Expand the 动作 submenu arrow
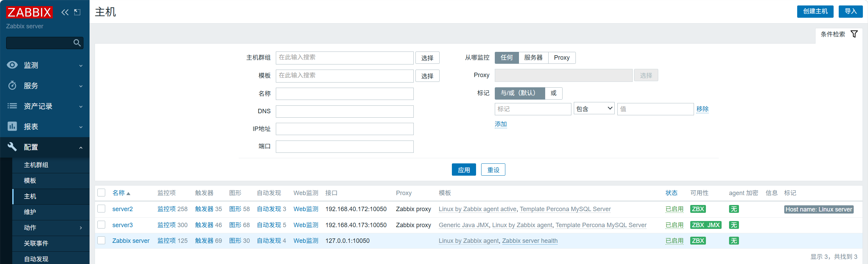This screenshot has height=264, width=868. pyautogui.click(x=81, y=228)
